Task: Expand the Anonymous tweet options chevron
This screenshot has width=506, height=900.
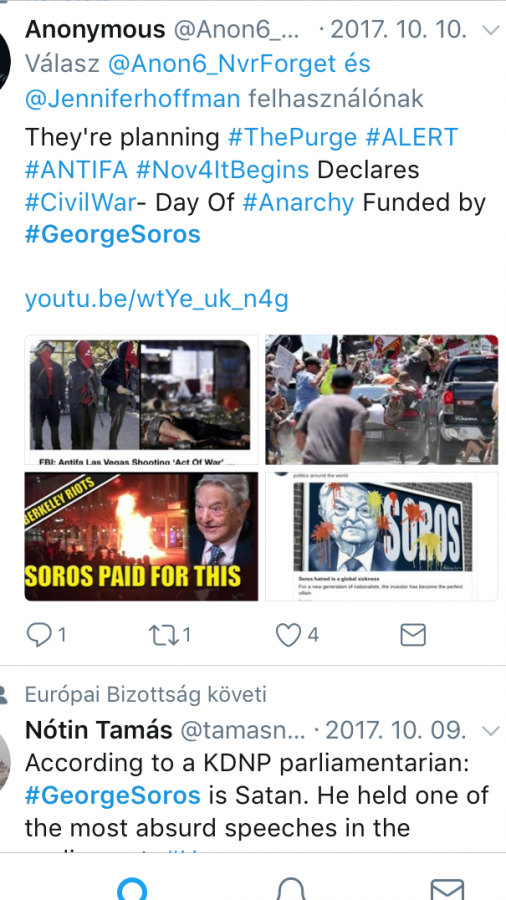Action: click(x=492, y=30)
